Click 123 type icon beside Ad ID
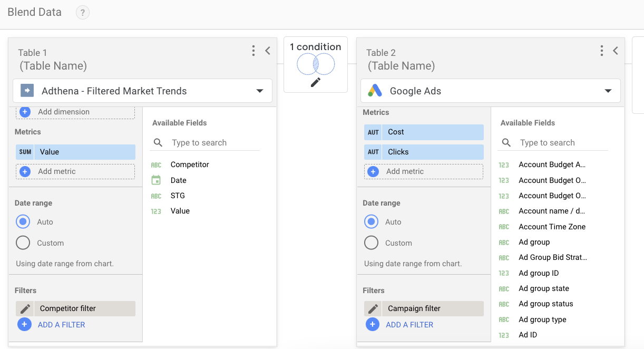The image size is (644, 349). (504, 335)
